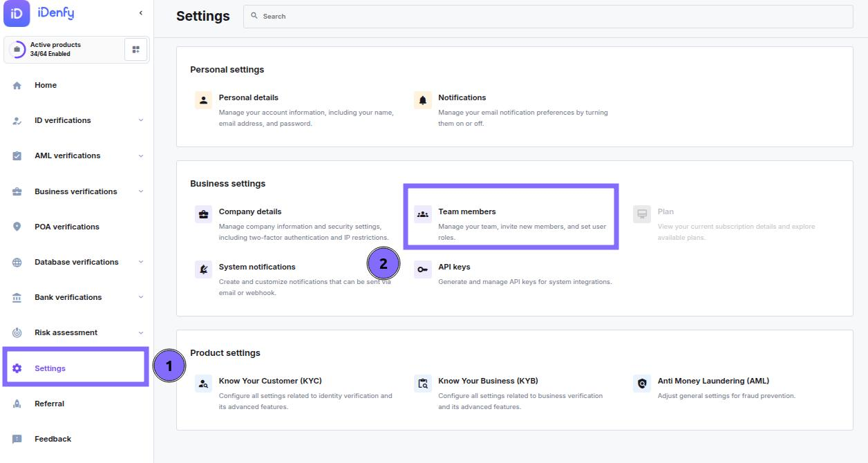This screenshot has height=463, width=868.
Task: Open System notifications settings link
Action: (257, 267)
